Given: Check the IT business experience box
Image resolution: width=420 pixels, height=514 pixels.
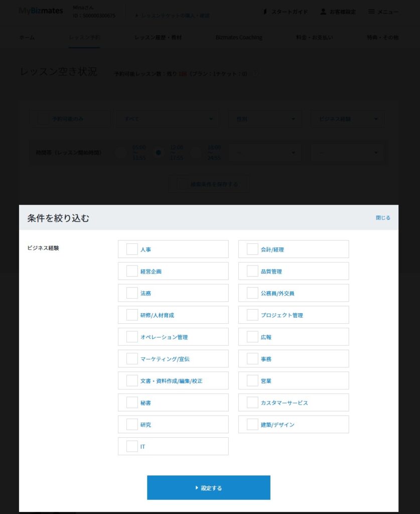Looking at the screenshot, I should tap(132, 446).
